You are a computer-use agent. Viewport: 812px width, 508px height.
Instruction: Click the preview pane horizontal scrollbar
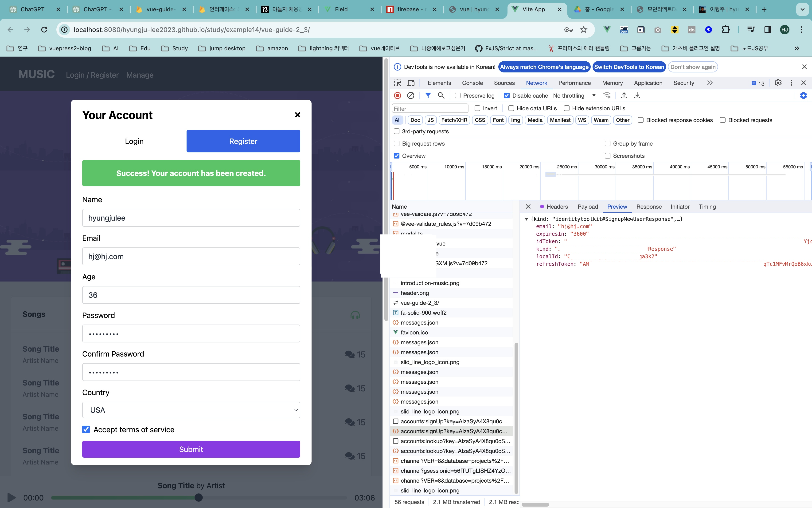click(535, 504)
